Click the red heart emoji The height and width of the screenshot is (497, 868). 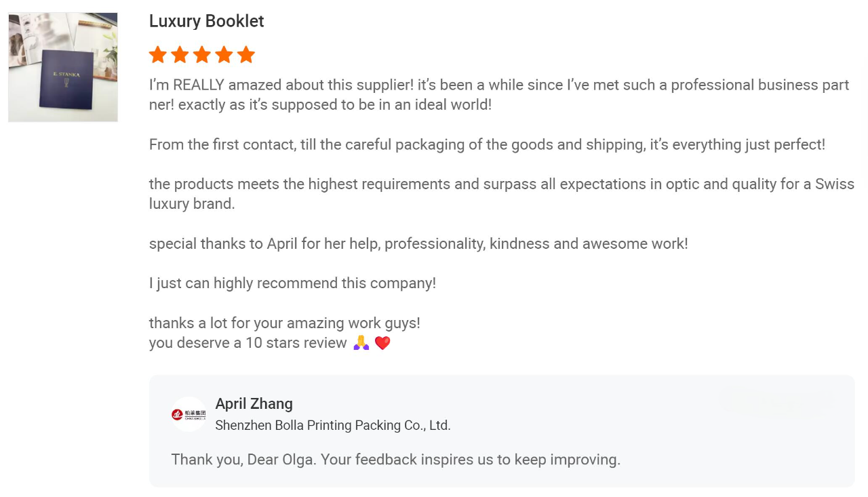[382, 343]
